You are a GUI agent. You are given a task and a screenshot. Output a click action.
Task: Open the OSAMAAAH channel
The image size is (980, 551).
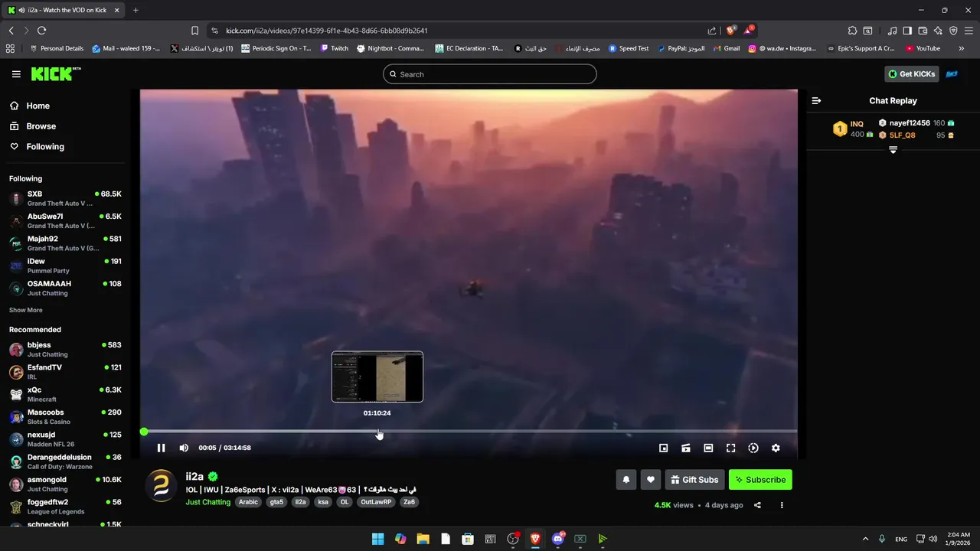click(x=65, y=288)
